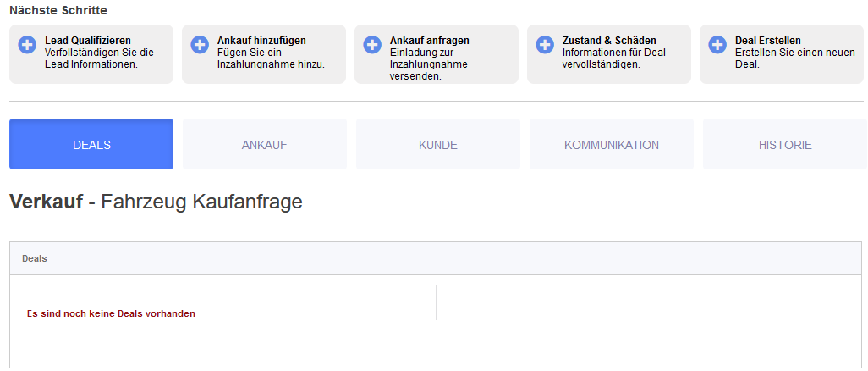Viewport: 868px width, 371px height.
Task: Open the Zustand & Schäden step card
Action: 609,54
